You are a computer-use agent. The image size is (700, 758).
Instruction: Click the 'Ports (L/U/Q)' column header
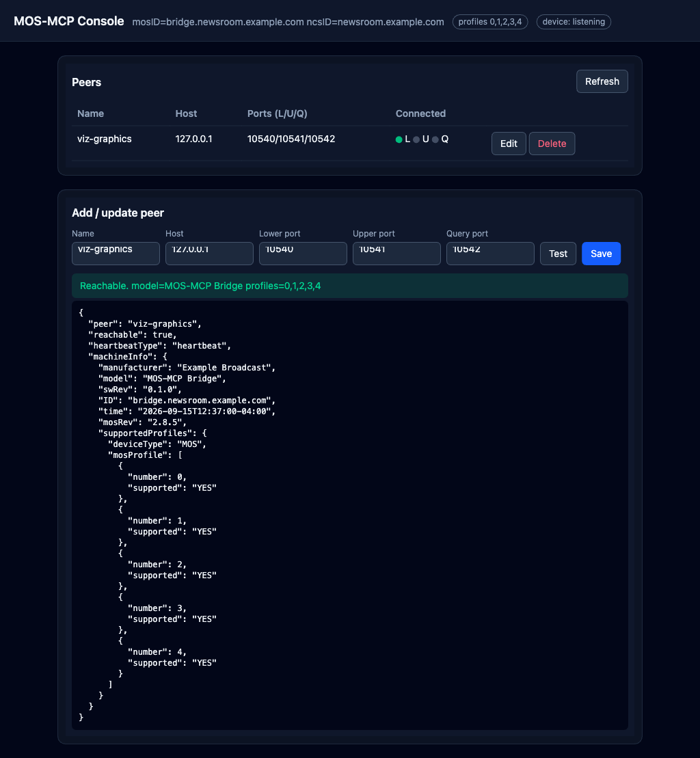click(x=278, y=113)
